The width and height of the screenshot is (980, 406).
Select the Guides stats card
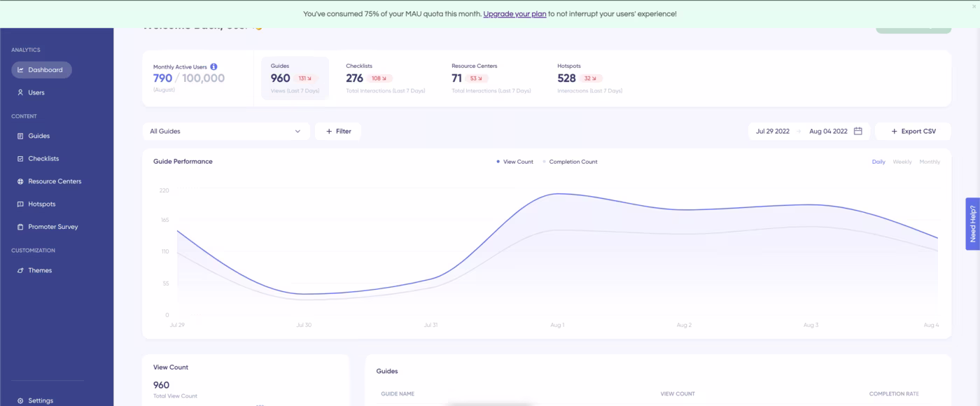pyautogui.click(x=295, y=78)
